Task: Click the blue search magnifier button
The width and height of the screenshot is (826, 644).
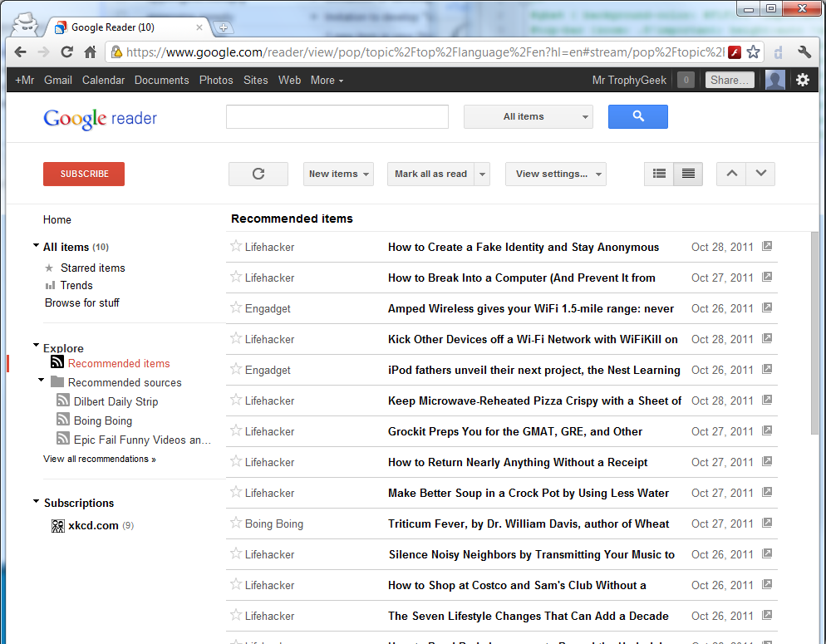Action: (638, 116)
